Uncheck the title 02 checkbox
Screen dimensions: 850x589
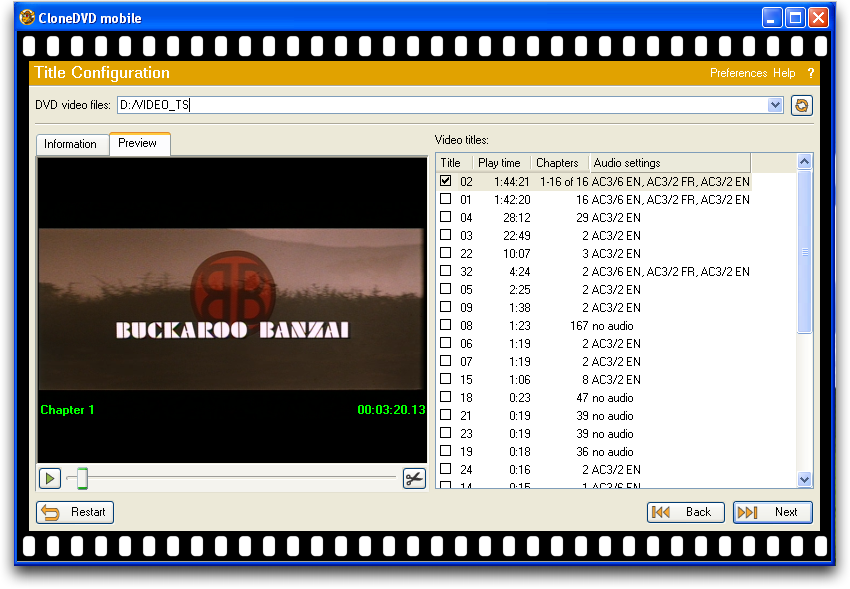tap(446, 181)
